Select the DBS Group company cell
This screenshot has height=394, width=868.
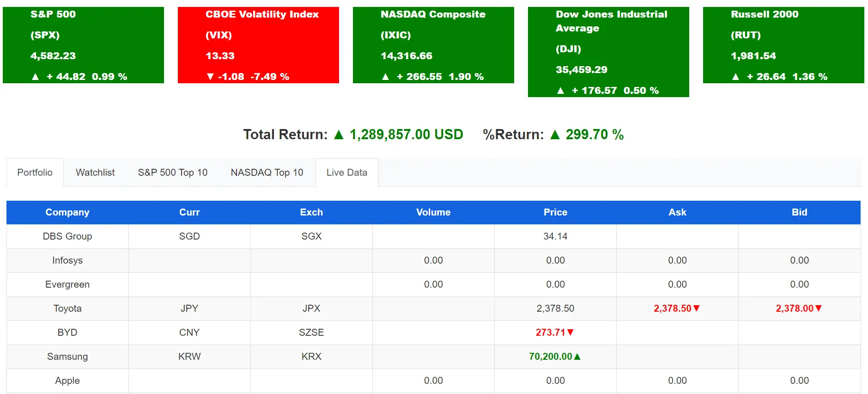(x=67, y=236)
